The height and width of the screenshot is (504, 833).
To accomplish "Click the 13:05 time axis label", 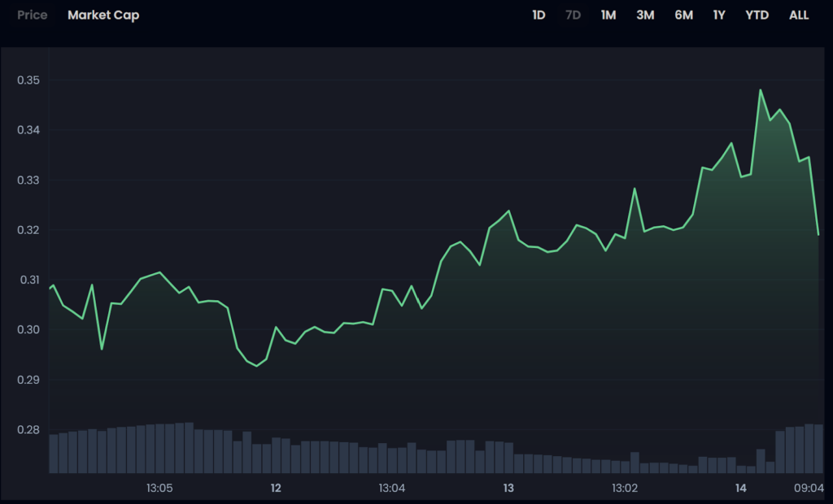I will tap(159, 489).
